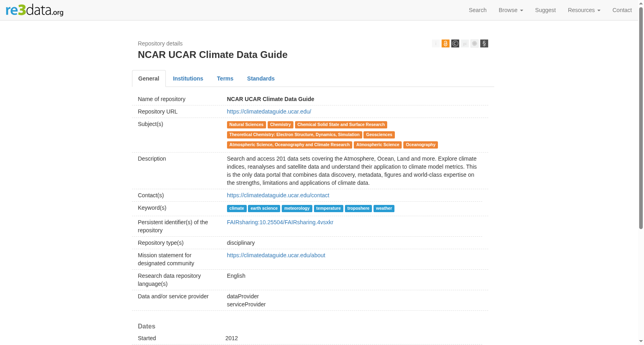This screenshot has width=644, height=345.
Task: Click the 'English' language value
Action: [x=236, y=276]
